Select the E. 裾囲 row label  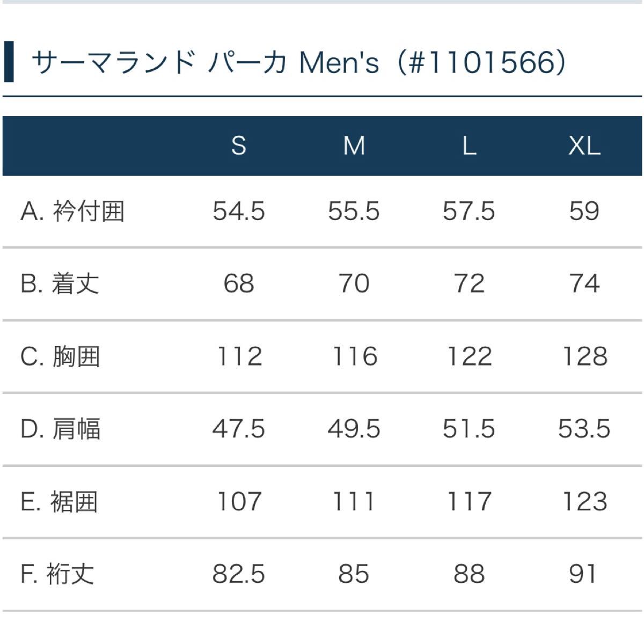59,502
